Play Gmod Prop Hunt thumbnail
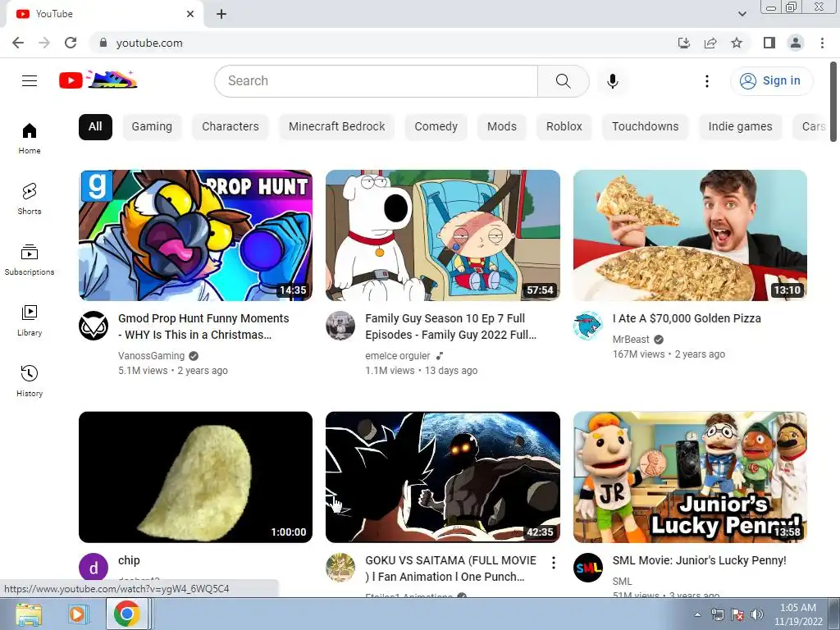This screenshot has height=630, width=840. coord(195,235)
